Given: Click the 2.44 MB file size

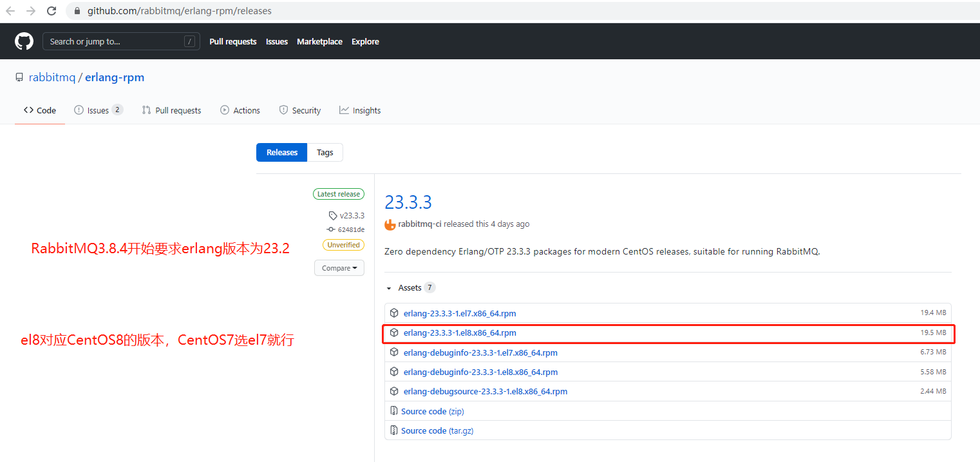Looking at the screenshot, I should click(x=933, y=391).
